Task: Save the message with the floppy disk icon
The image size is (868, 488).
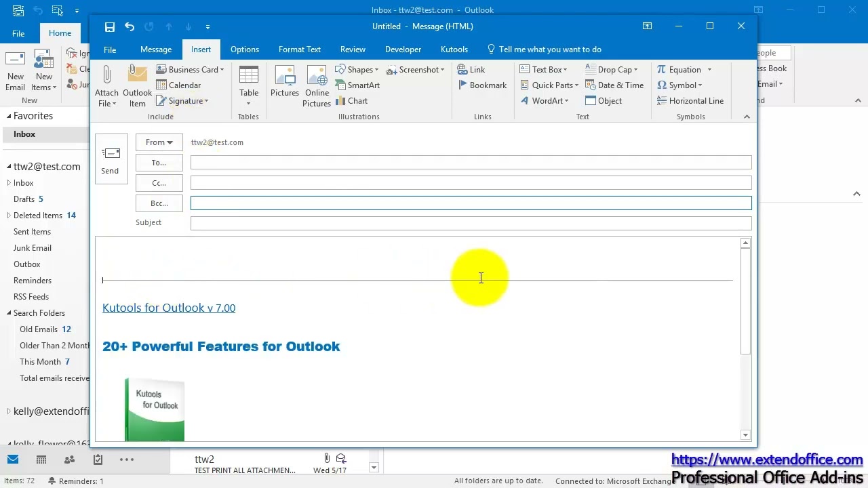Action: 109,26
